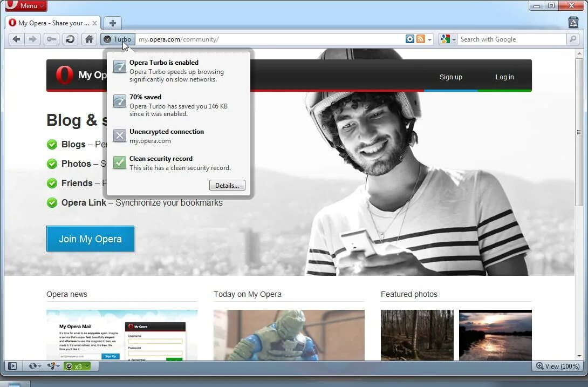Focus the Search with Google field
588x387 pixels.
point(512,39)
